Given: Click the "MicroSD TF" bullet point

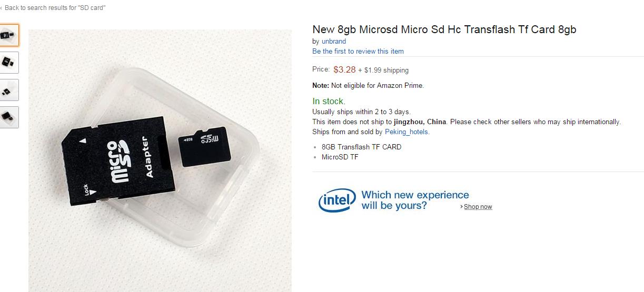Looking at the screenshot, I should coord(340,157).
